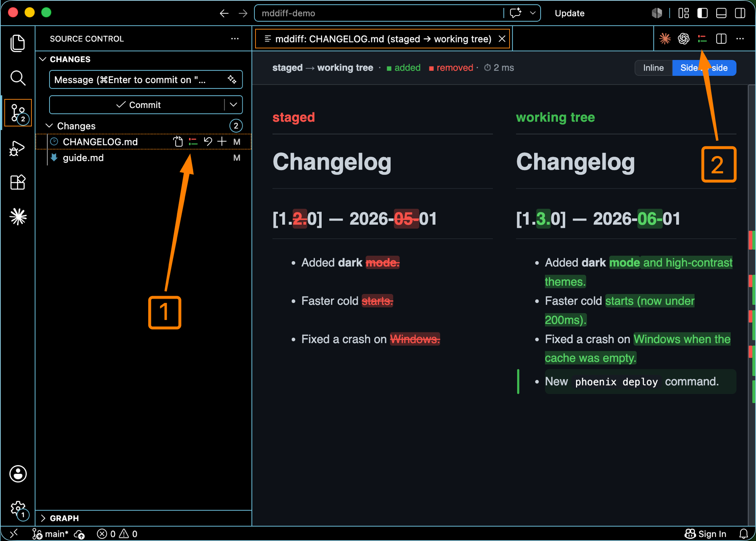Image resolution: width=756 pixels, height=541 pixels.
Task: Navigate back with left arrow
Action: (224, 14)
